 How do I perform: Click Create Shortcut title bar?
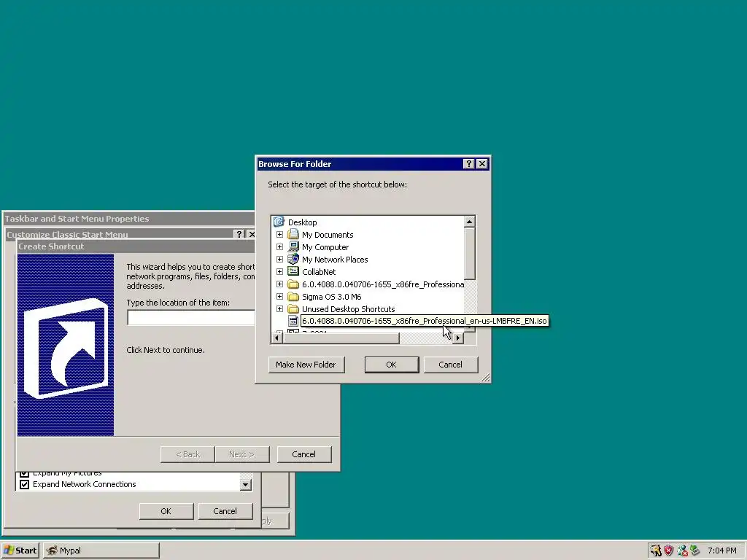pos(136,246)
